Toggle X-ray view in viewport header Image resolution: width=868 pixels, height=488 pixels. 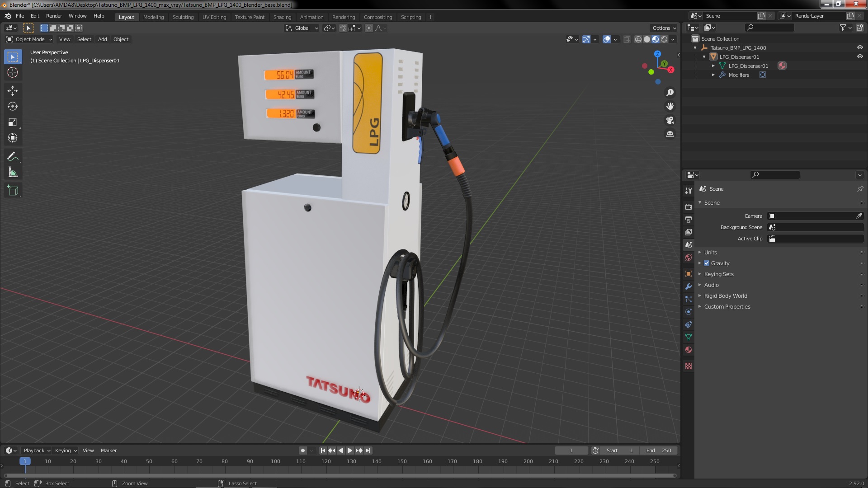point(627,39)
